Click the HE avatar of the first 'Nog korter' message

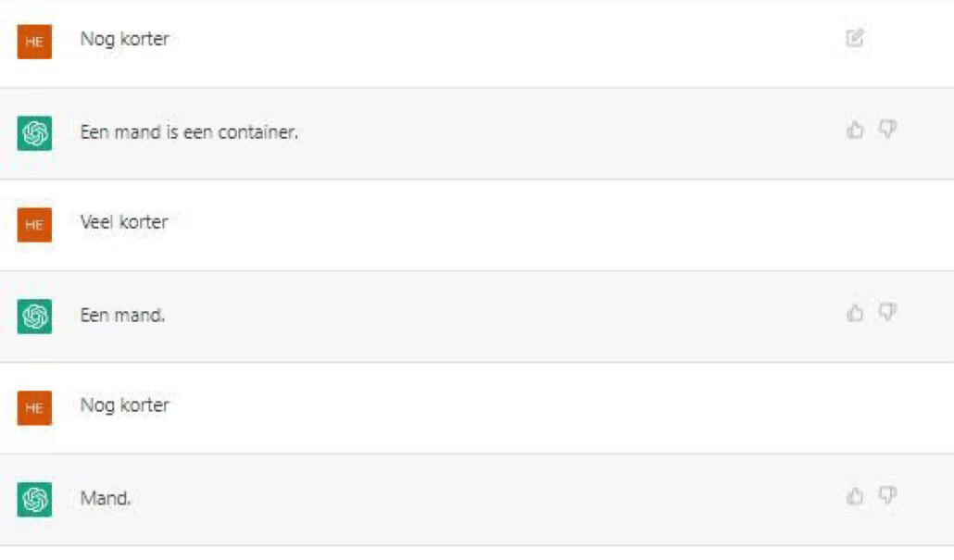(x=35, y=42)
